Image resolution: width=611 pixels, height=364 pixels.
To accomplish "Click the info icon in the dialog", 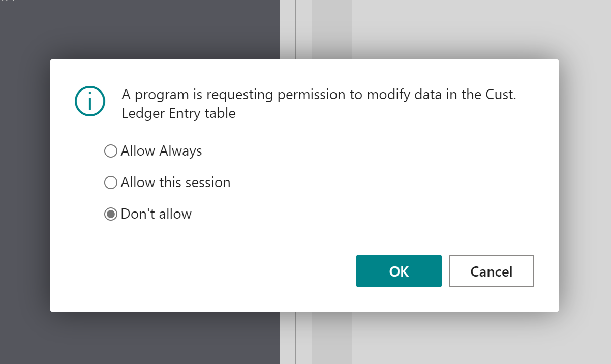I will (x=90, y=102).
